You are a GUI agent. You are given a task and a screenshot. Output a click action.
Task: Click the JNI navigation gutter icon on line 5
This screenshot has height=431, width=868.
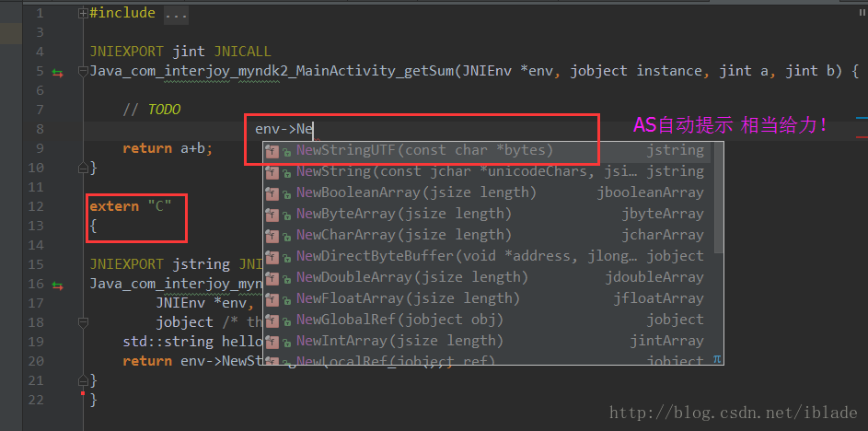58,72
